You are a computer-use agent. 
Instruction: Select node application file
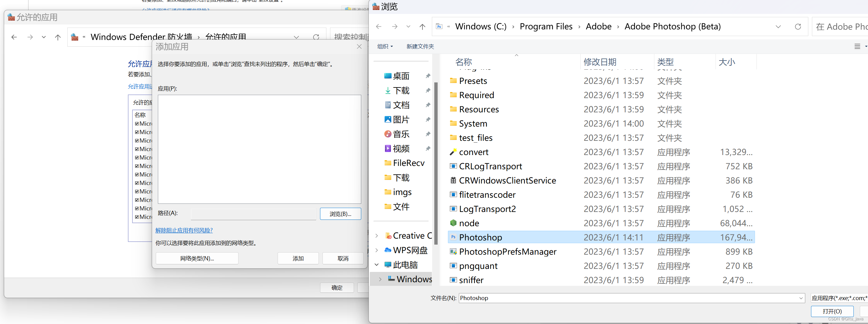click(469, 223)
